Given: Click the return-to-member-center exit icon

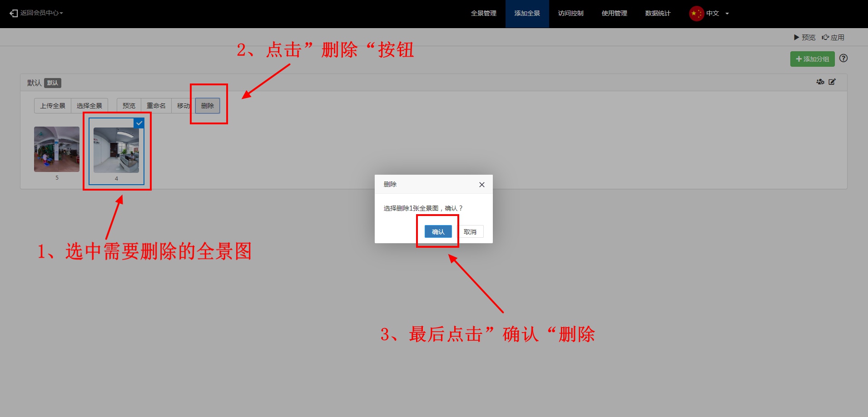Looking at the screenshot, I should 14,13.
